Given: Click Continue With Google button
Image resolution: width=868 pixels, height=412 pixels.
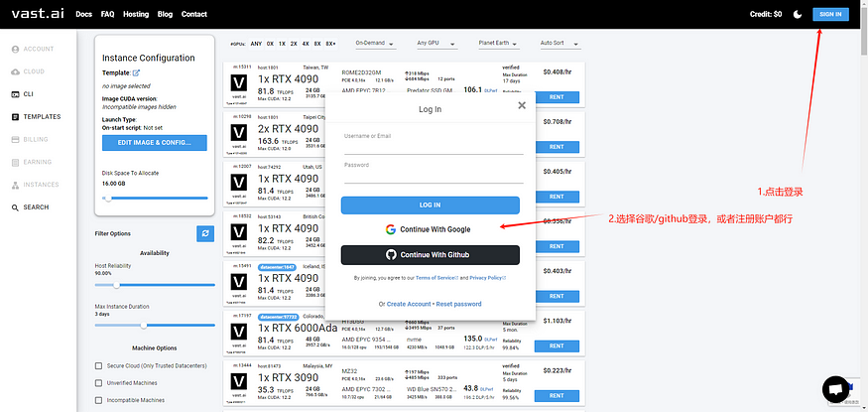Looking at the screenshot, I should tap(431, 229).
